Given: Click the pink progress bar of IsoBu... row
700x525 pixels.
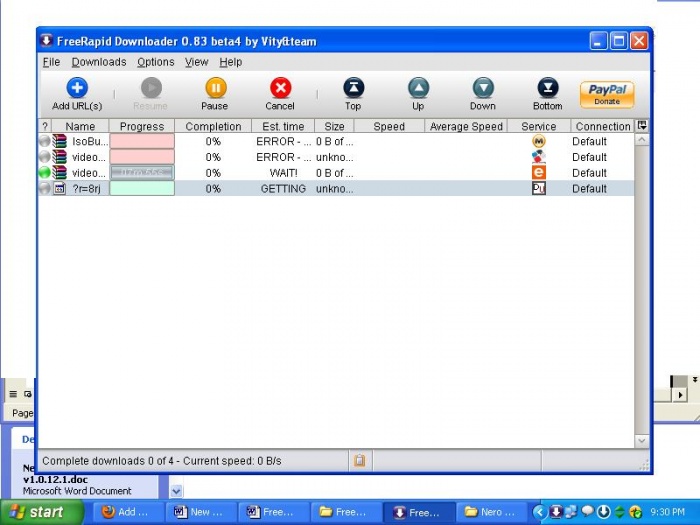Looking at the screenshot, I should pos(142,142).
